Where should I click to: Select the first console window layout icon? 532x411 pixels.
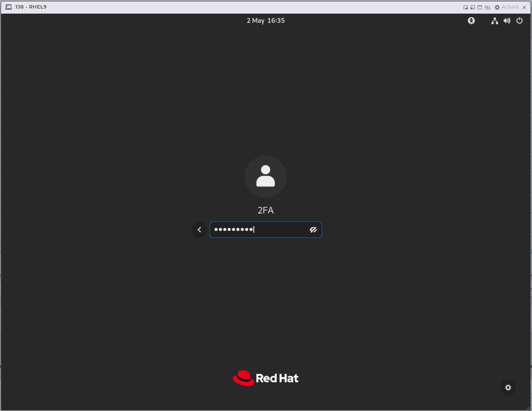(x=465, y=7)
